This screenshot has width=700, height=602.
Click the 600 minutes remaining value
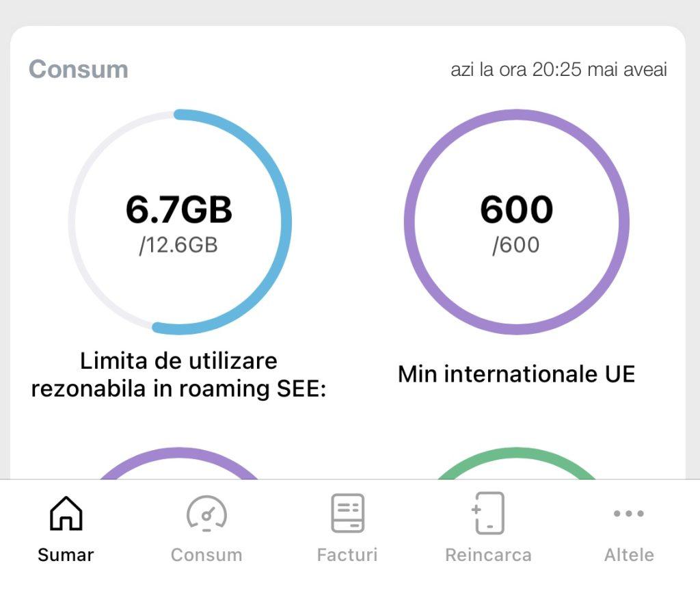(516, 210)
